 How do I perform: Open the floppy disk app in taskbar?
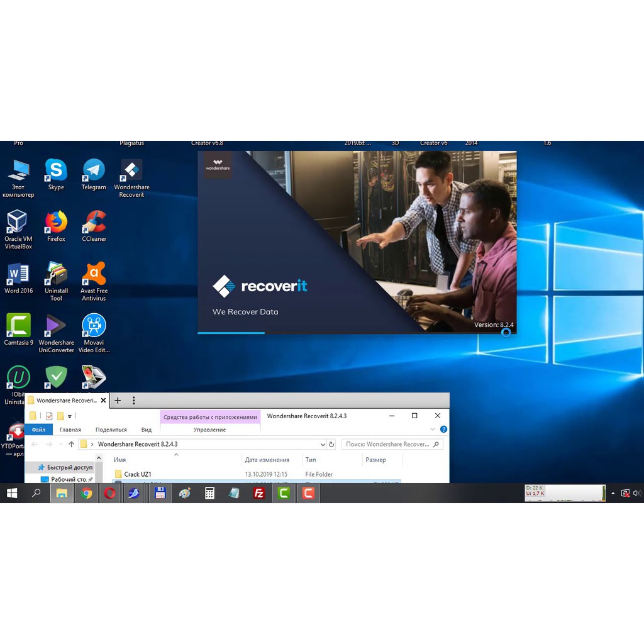pyautogui.click(x=160, y=493)
